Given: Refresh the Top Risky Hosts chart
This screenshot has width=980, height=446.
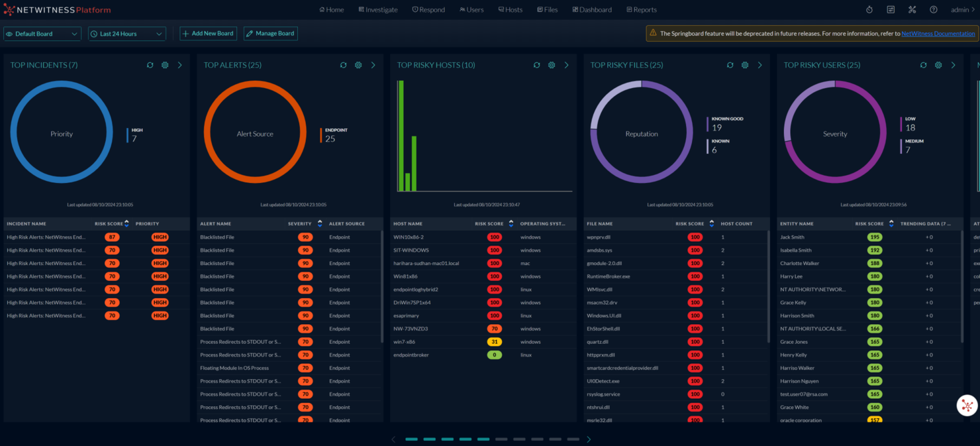Looking at the screenshot, I should (537, 65).
